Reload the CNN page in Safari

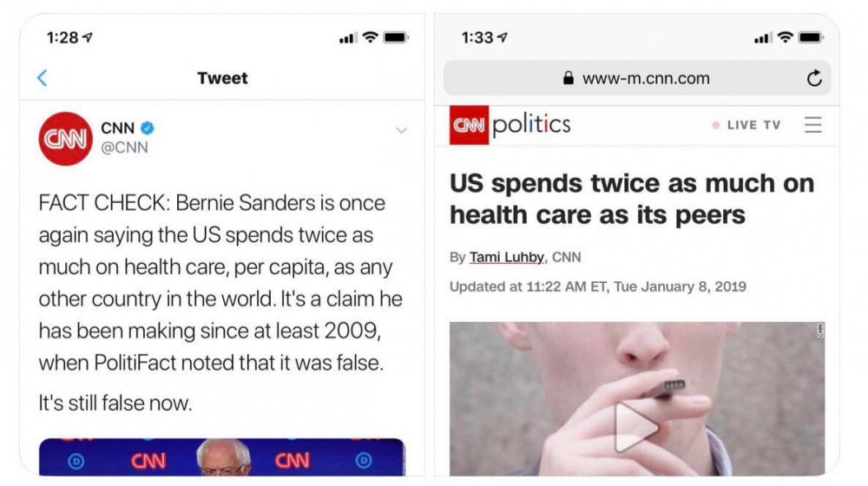coord(813,78)
